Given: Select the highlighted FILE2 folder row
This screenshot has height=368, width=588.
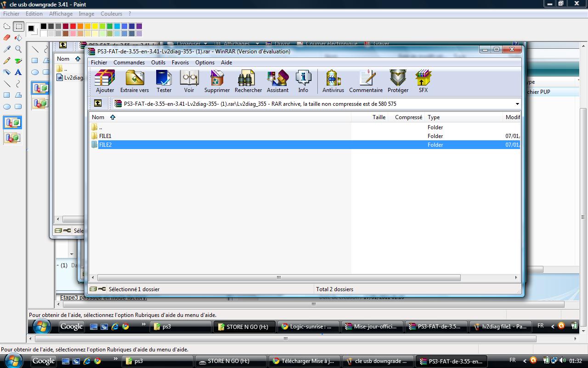Looking at the screenshot, I should (x=305, y=145).
